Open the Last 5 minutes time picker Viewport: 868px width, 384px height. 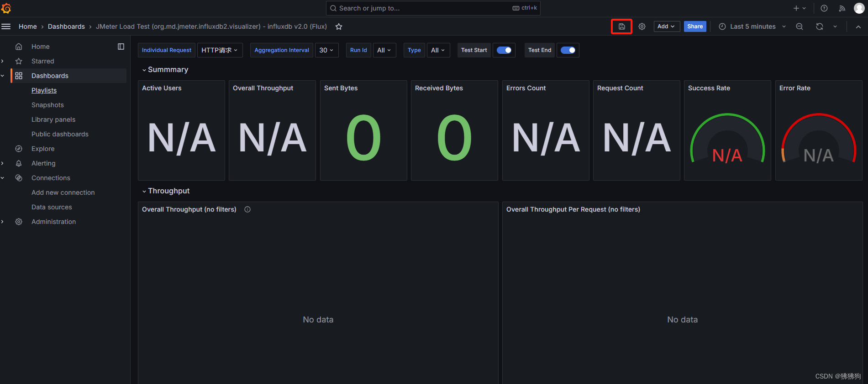[x=752, y=26]
